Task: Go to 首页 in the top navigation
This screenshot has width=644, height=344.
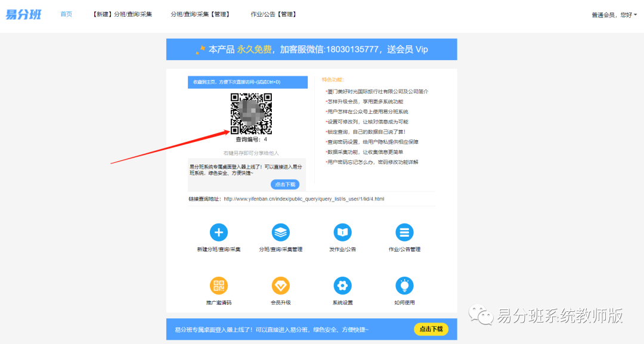Action: pyautogui.click(x=66, y=14)
